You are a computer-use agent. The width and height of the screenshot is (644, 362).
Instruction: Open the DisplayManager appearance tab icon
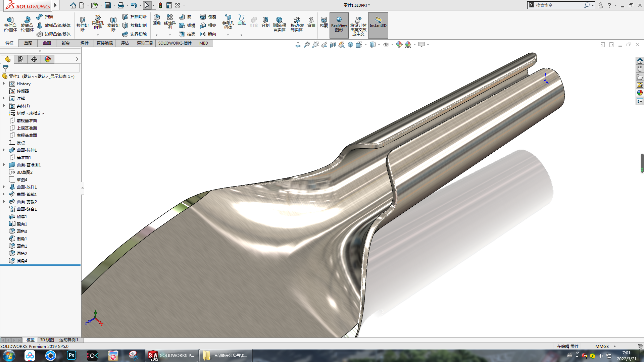48,59
